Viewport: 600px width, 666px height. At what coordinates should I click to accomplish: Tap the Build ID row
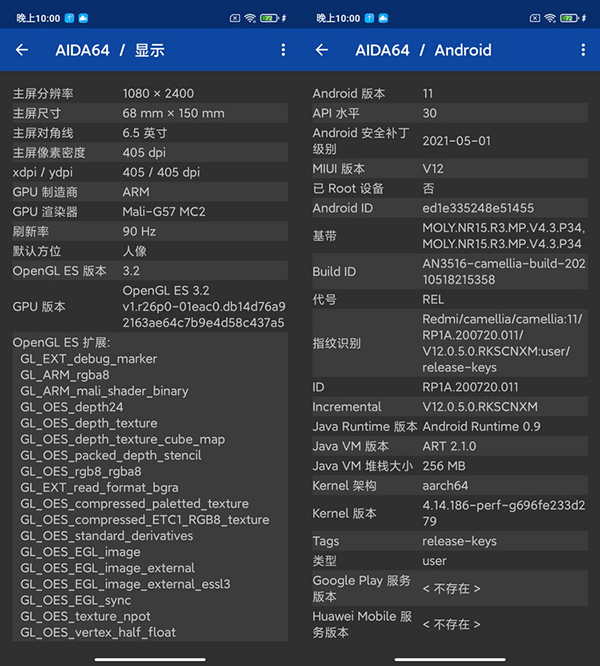pyautogui.click(x=450, y=271)
